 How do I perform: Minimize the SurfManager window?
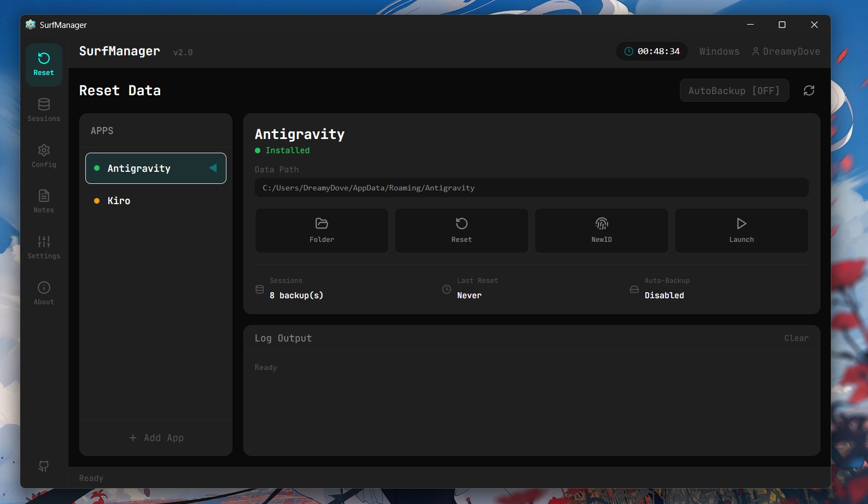coord(750,25)
